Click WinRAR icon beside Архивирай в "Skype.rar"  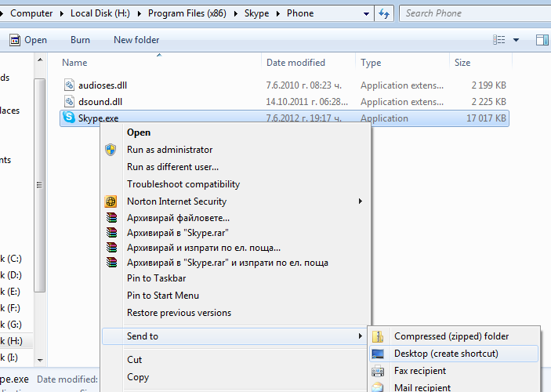[111, 232]
